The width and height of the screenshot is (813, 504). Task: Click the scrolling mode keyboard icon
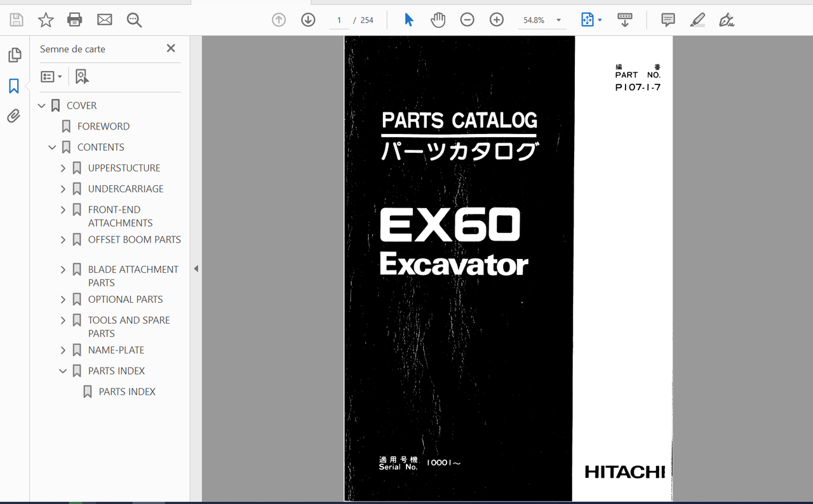point(625,20)
